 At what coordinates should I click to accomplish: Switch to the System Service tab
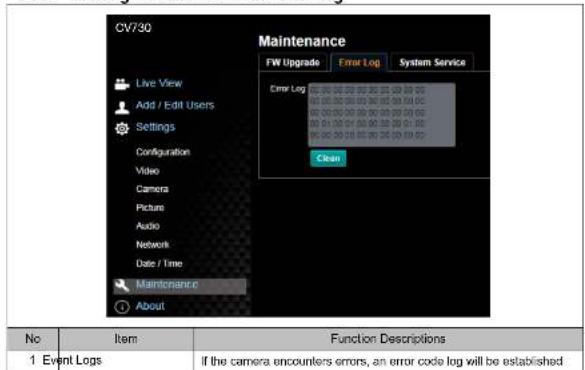point(432,62)
